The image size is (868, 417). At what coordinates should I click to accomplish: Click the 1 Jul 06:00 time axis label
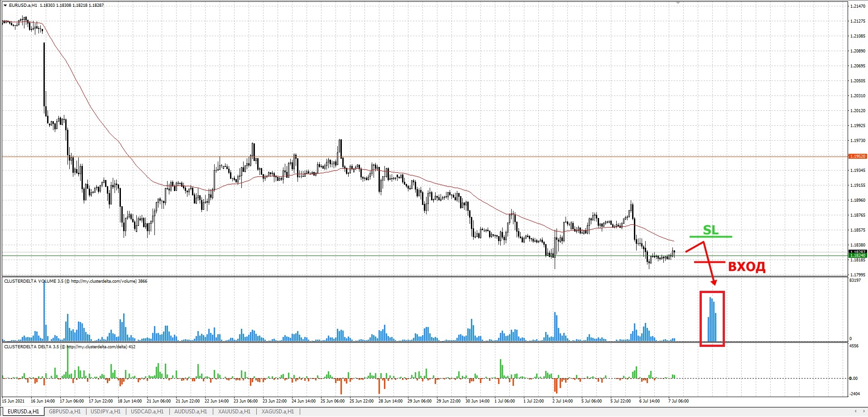[505, 401]
